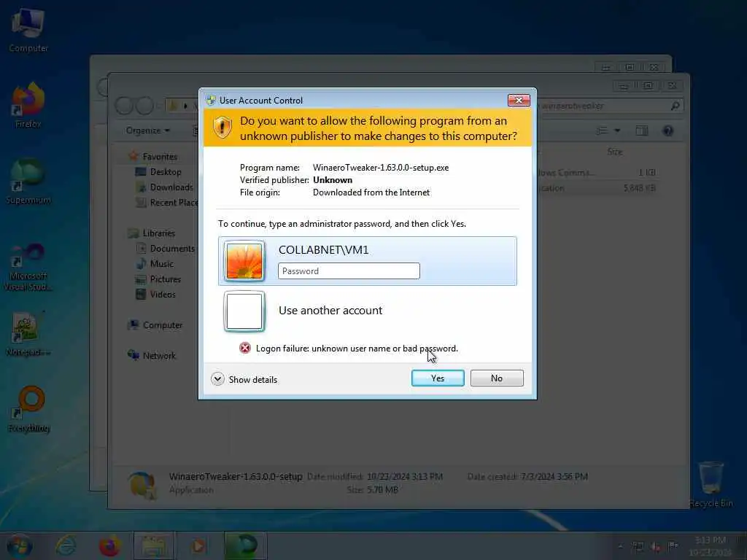Open Microsoft Visual Studio desktop shortcut
This screenshot has height=560, width=747.
point(28,267)
